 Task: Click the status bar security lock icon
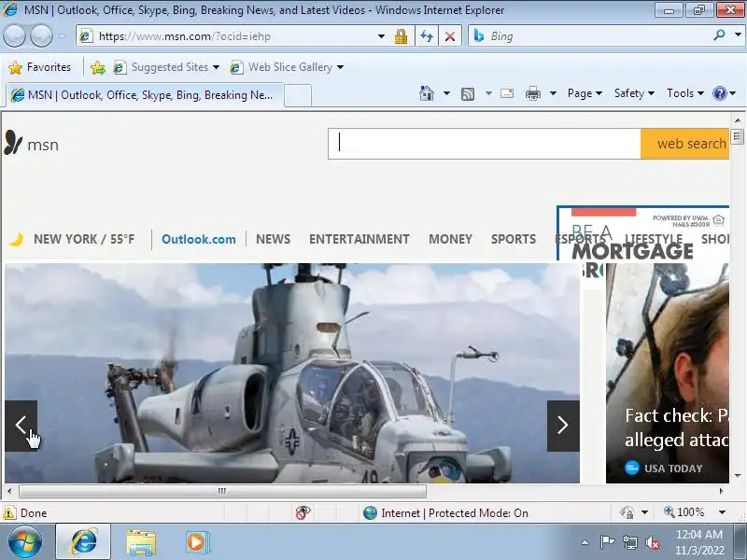[x=627, y=512]
